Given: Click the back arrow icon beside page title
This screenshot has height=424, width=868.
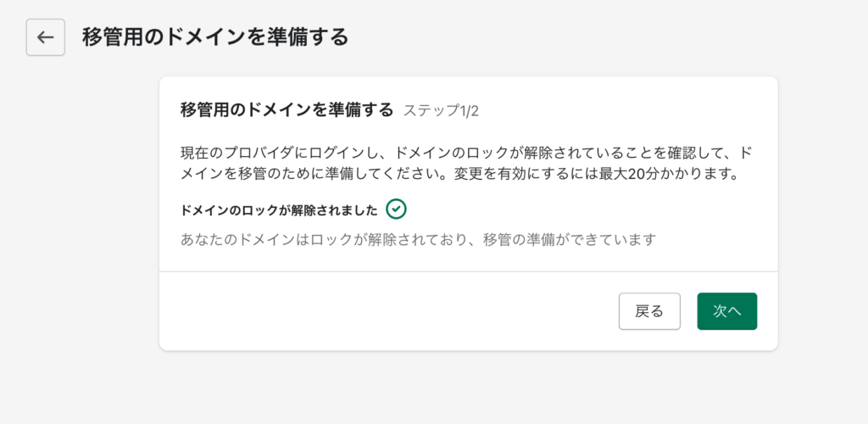Looking at the screenshot, I should tap(46, 37).
